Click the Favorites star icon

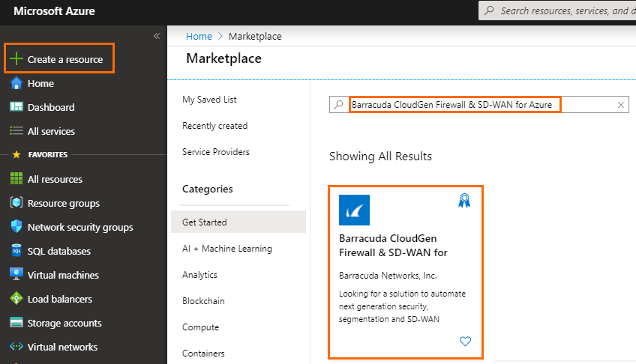(16, 155)
